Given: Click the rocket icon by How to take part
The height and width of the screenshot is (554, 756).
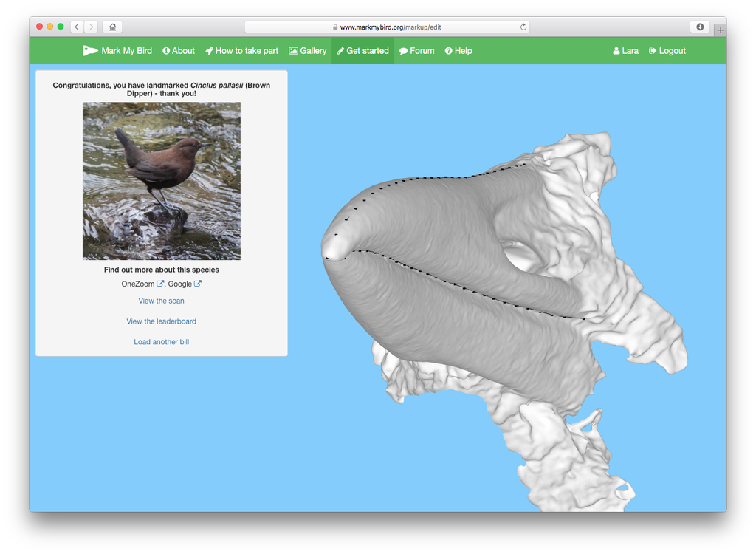Looking at the screenshot, I should (209, 51).
